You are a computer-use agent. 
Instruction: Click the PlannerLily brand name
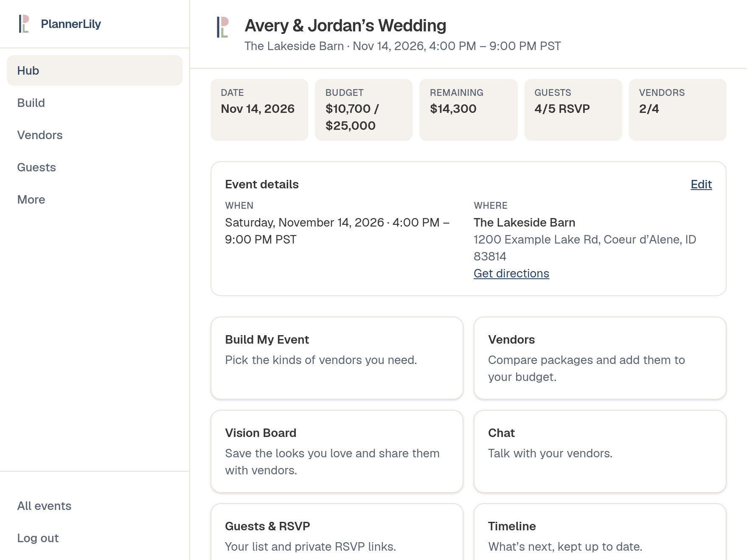(71, 24)
